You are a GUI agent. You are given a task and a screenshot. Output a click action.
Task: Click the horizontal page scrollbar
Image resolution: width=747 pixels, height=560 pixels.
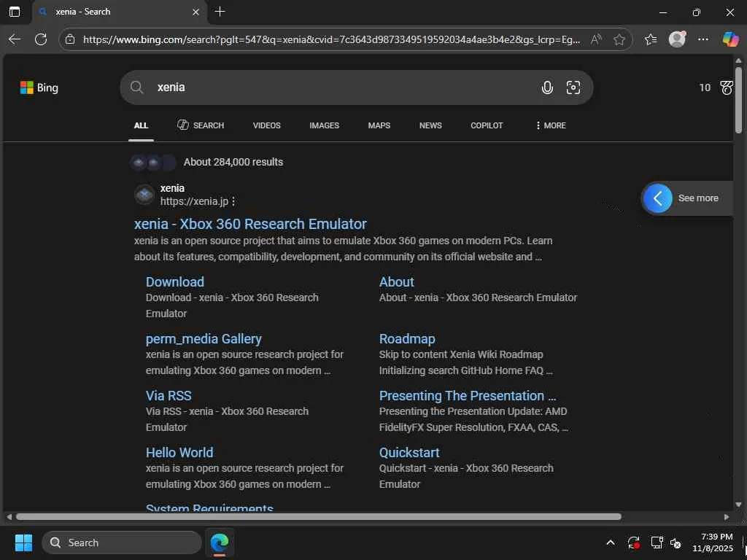[318, 517]
